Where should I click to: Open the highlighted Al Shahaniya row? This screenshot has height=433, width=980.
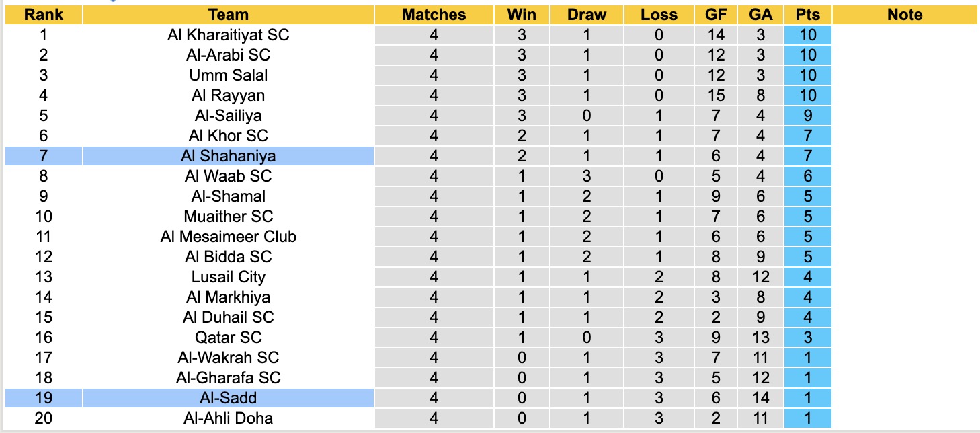(229, 156)
